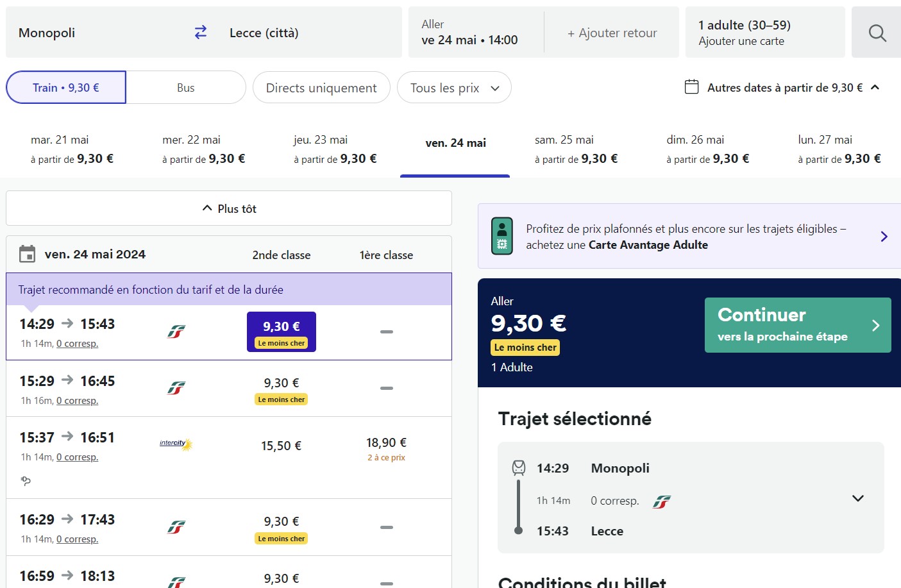Click the Trenitalia logo on 15:29 train
Image resolution: width=901 pixels, height=588 pixels.
coord(176,389)
